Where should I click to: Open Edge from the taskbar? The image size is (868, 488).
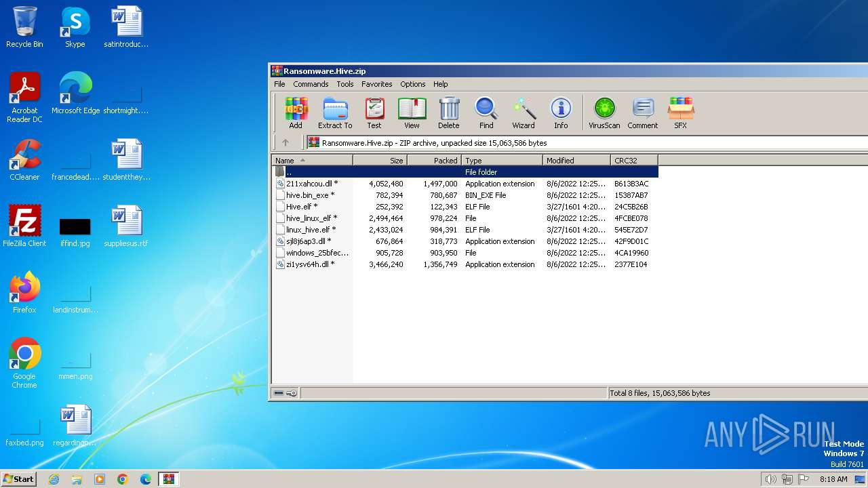(146, 479)
